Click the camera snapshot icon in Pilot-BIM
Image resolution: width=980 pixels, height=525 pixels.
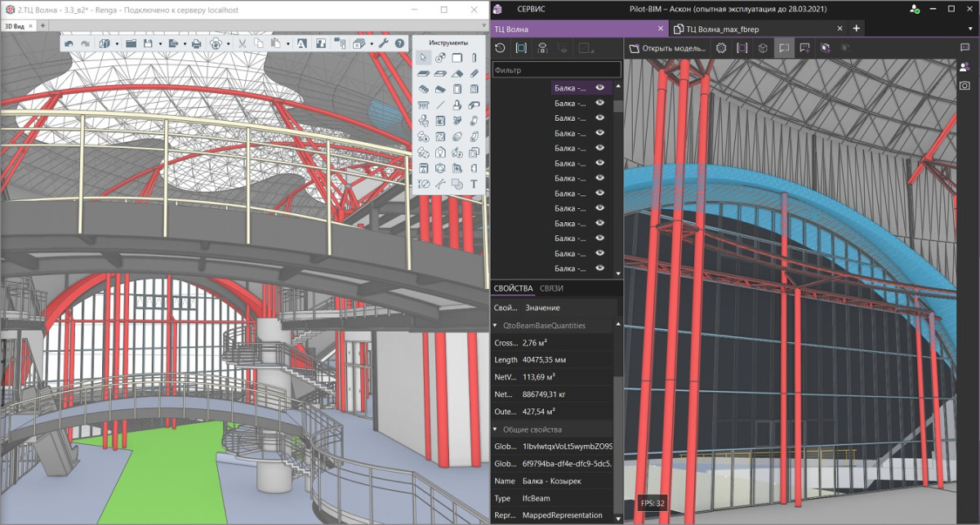coord(964,85)
